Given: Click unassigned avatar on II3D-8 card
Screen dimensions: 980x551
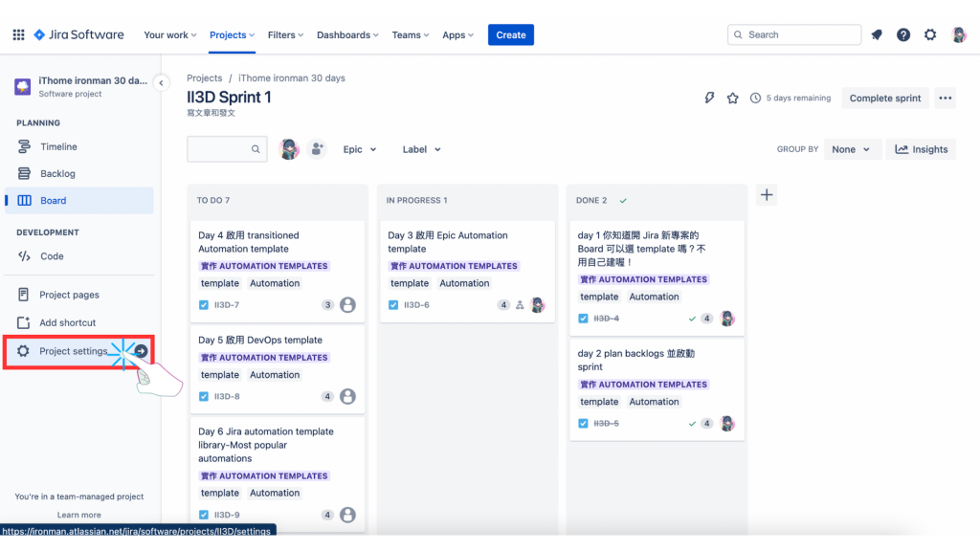Looking at the screenshot, I should click(x=347, y=396).
